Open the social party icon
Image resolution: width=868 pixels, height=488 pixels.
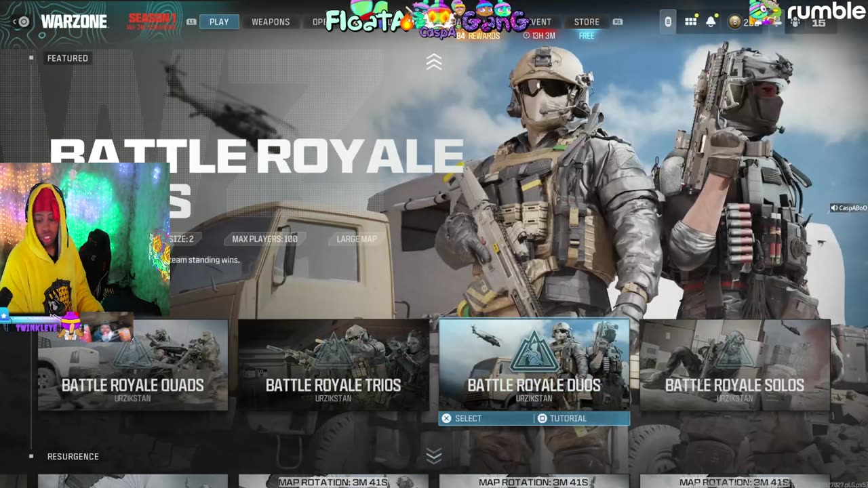795,22
